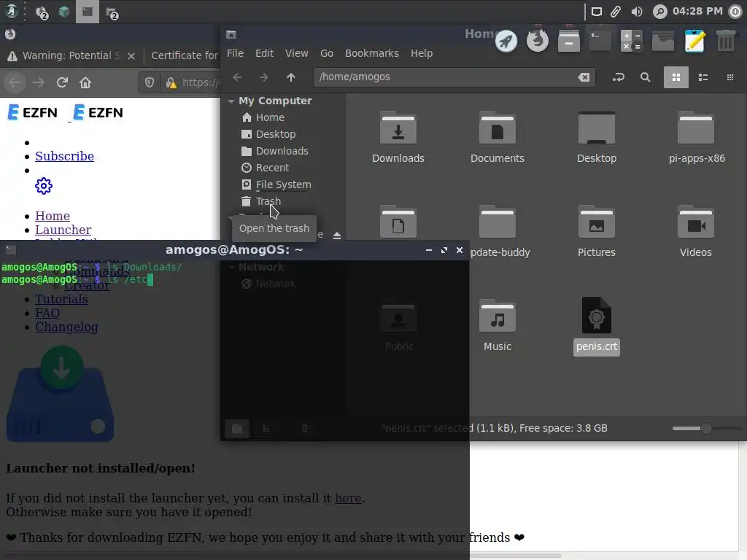Viewport: 747px width, 560px height.
Task: Open the File menu
Action: click(236, 53)
